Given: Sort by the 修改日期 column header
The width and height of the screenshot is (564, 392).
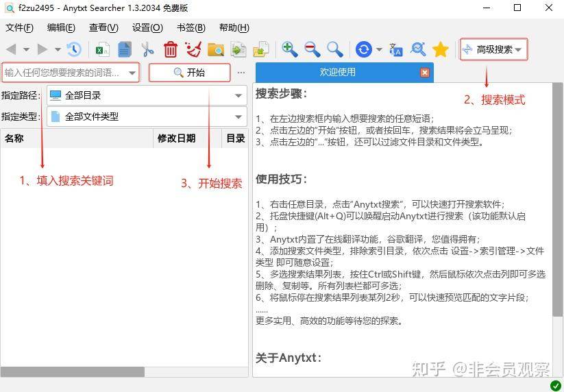Looking at the screenshot, I should click(x=187, y=138).
